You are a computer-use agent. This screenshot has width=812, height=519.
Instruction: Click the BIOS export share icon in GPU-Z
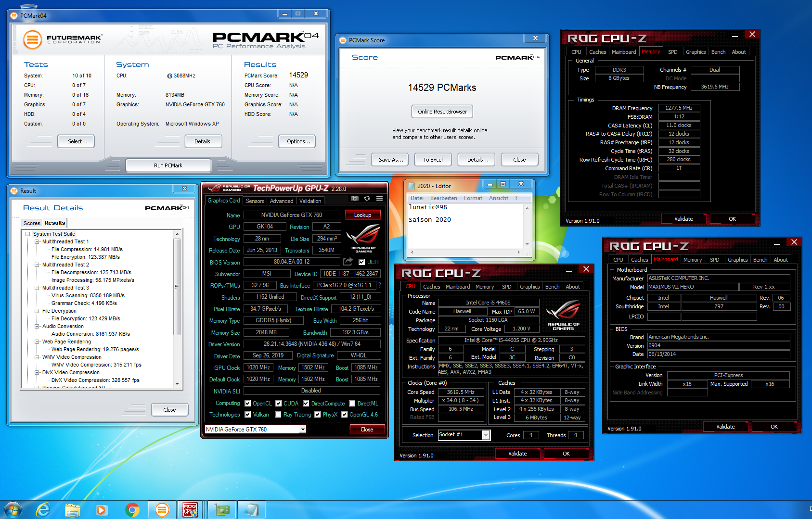pos(348,262)
